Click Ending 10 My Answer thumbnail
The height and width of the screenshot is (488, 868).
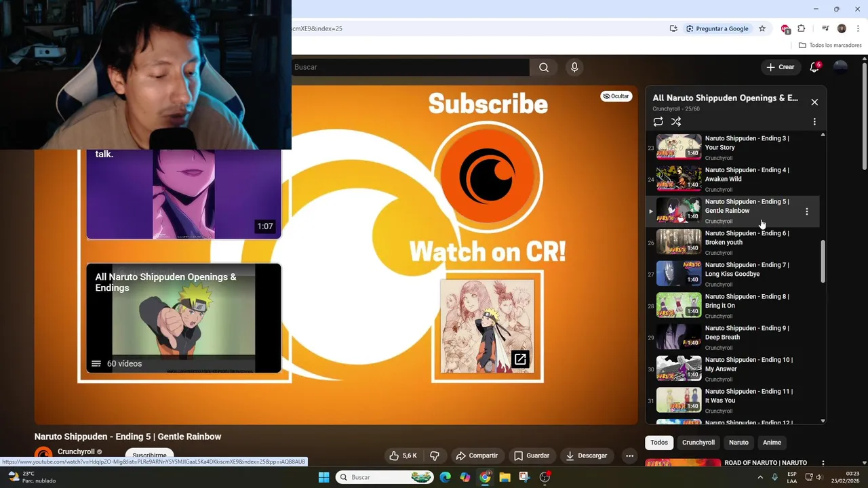(679, 369)
